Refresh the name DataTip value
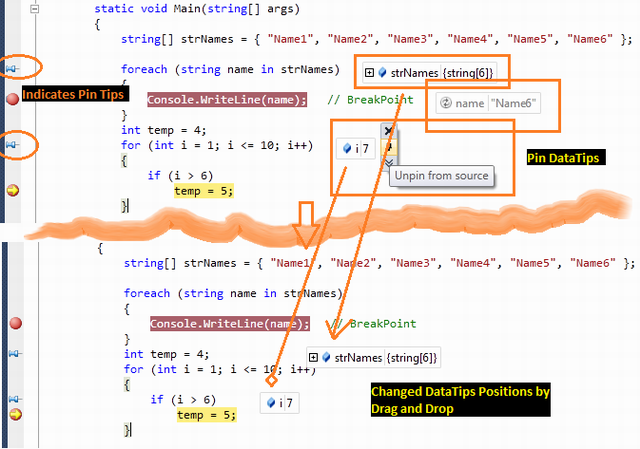Image resolution: width=640 pixels, height=449 pixels. tap(445, 103)
